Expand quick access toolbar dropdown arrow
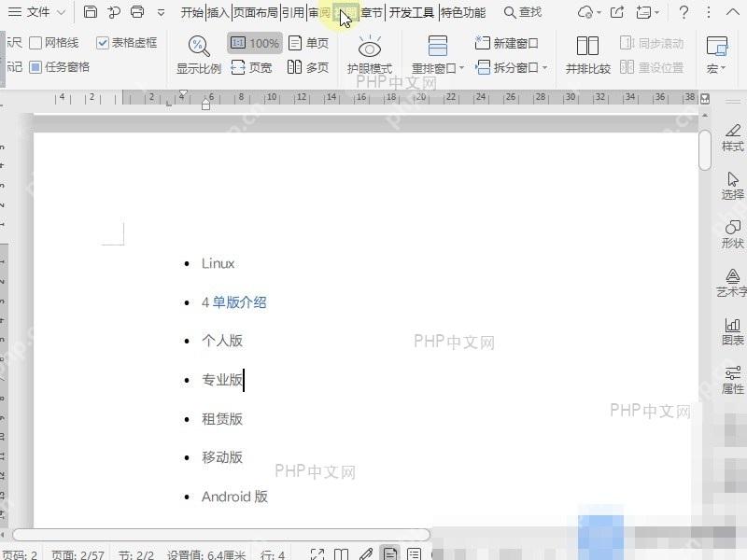The image size is (747, 560). click(161, 13)
